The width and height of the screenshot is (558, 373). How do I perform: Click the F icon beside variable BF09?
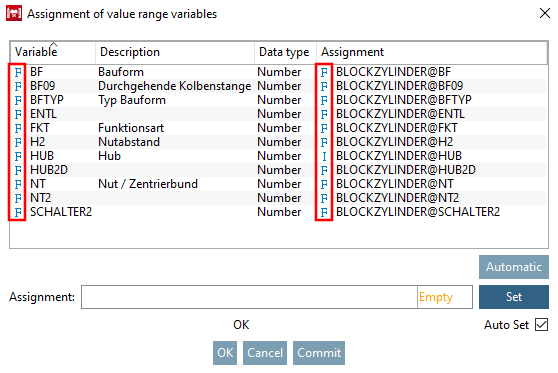pyautogui.click(x=18, y=86)
